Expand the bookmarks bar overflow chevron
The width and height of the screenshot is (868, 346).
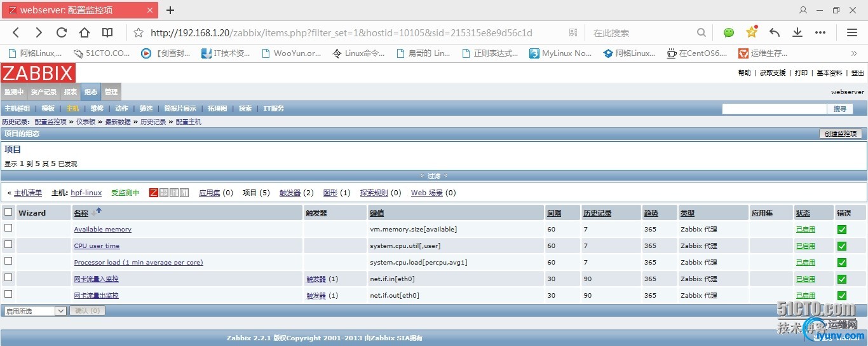pos(853,53)
